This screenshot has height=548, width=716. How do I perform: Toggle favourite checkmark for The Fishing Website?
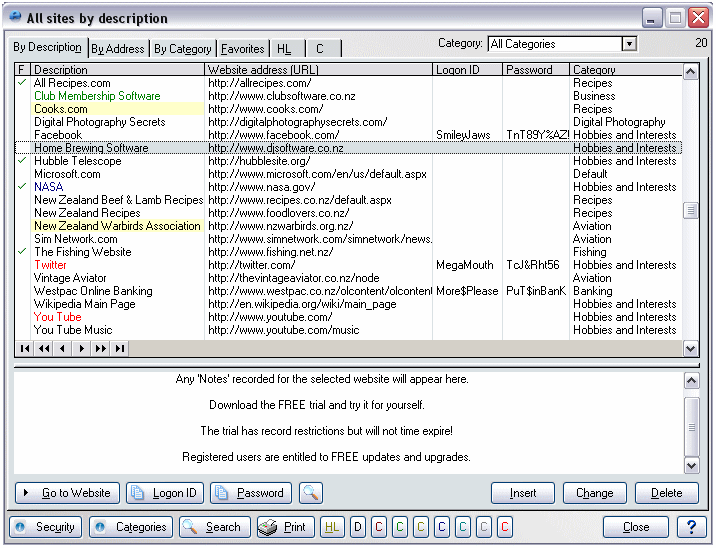coord(22,252)
